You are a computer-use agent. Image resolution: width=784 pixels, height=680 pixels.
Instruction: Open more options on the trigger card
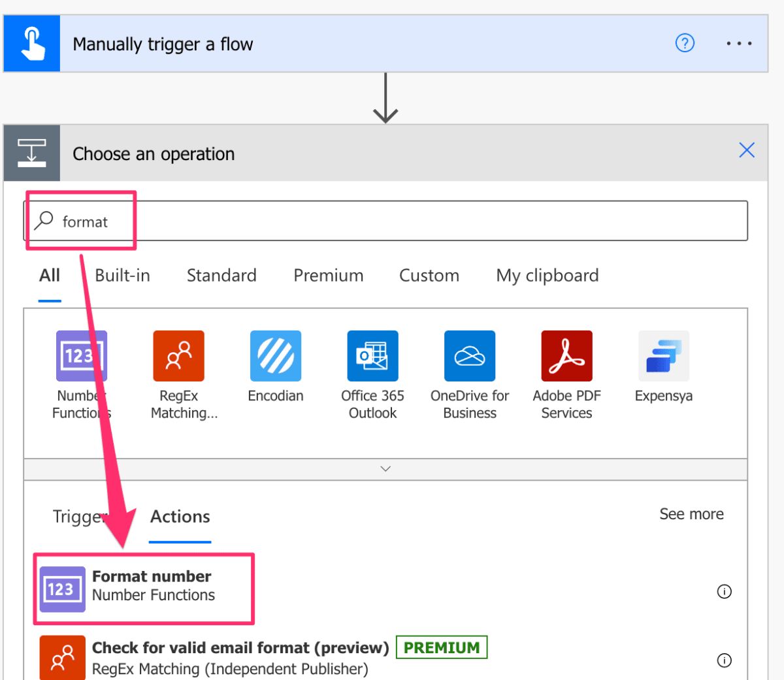[x=739, y=43]
